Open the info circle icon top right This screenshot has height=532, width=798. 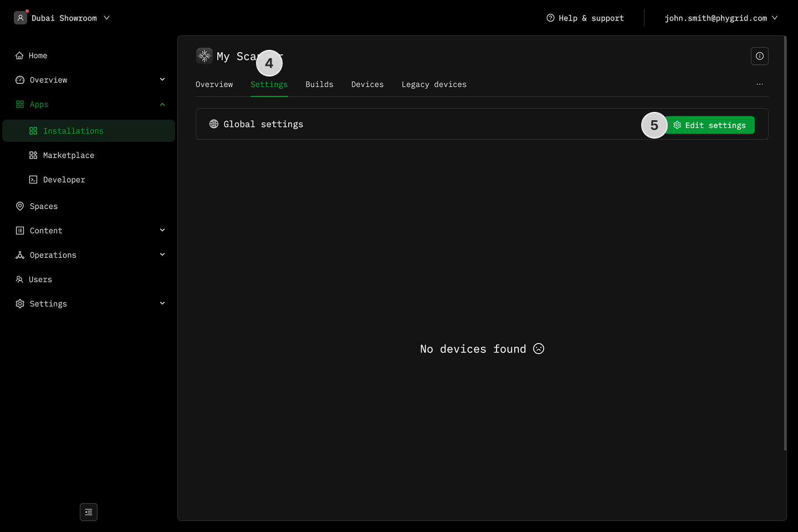[759, 56]
